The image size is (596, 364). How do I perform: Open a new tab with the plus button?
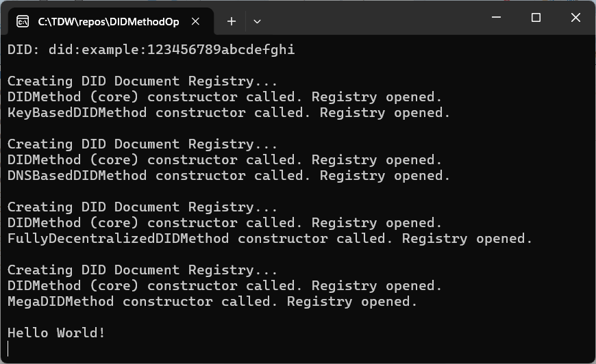click(x=232, y=21)
